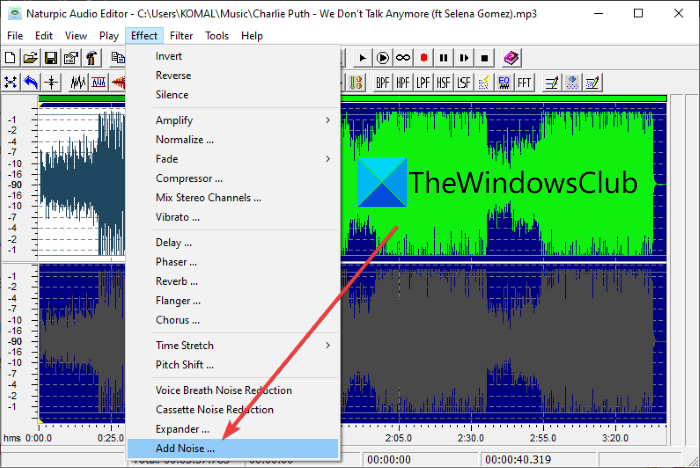Apply the LPF low-pass filter
The image size is (700, 468).
(x=423, y=83)
